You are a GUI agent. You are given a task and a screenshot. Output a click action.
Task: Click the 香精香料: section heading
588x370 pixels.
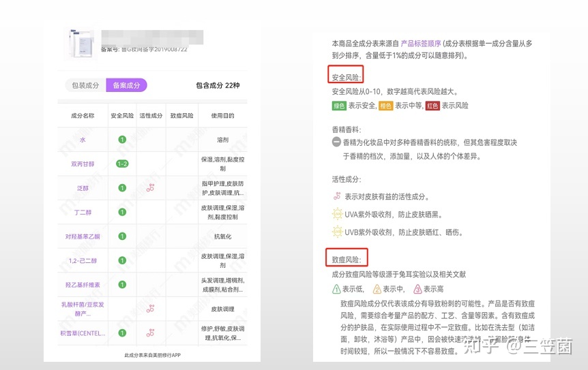347,129
